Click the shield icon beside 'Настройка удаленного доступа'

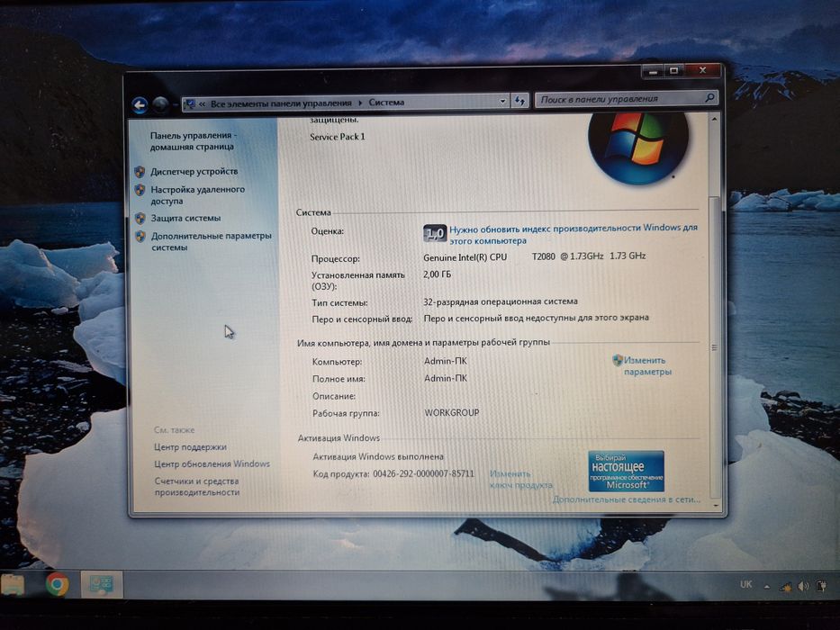click(140, 190)
